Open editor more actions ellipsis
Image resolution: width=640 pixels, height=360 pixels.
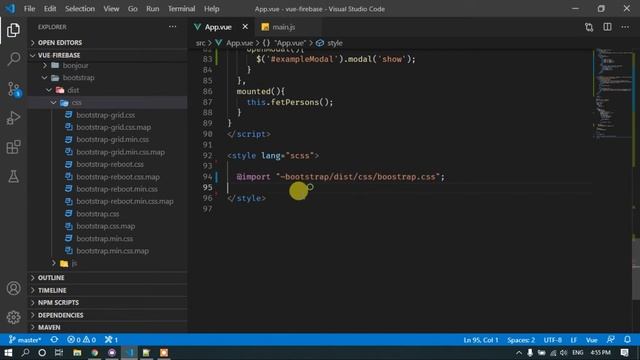tap(625, 27)
